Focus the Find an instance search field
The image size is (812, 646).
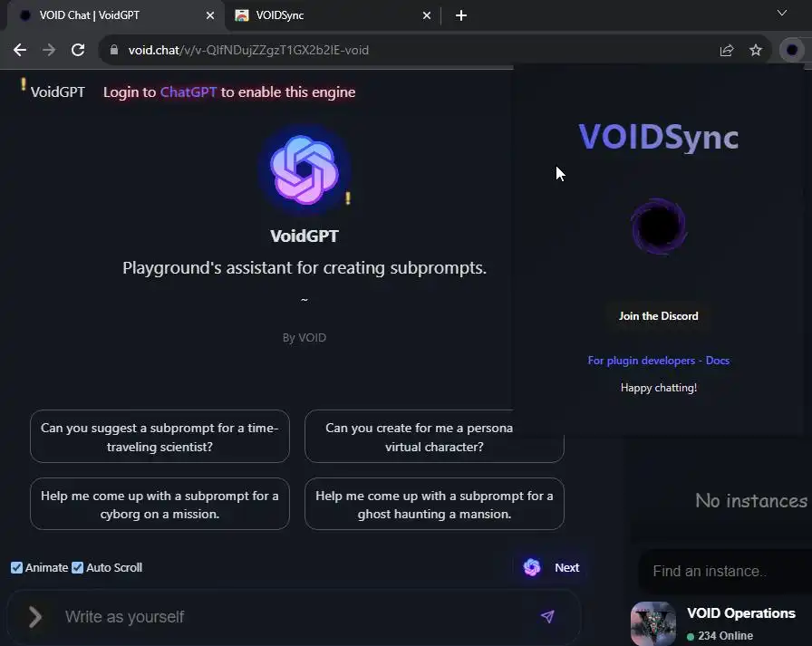(725, 572)
